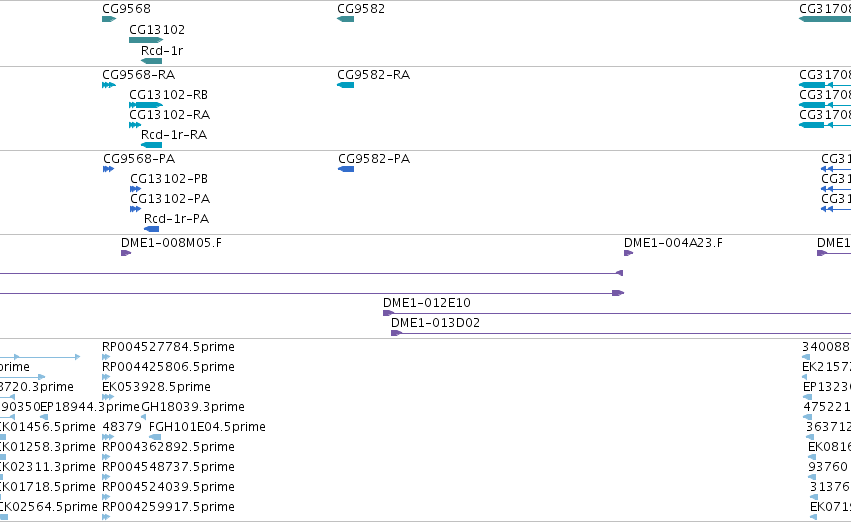Click the CG13102-RB transcript glyph
Viewport: 851px width, 522px height.
tap(146, 105)
